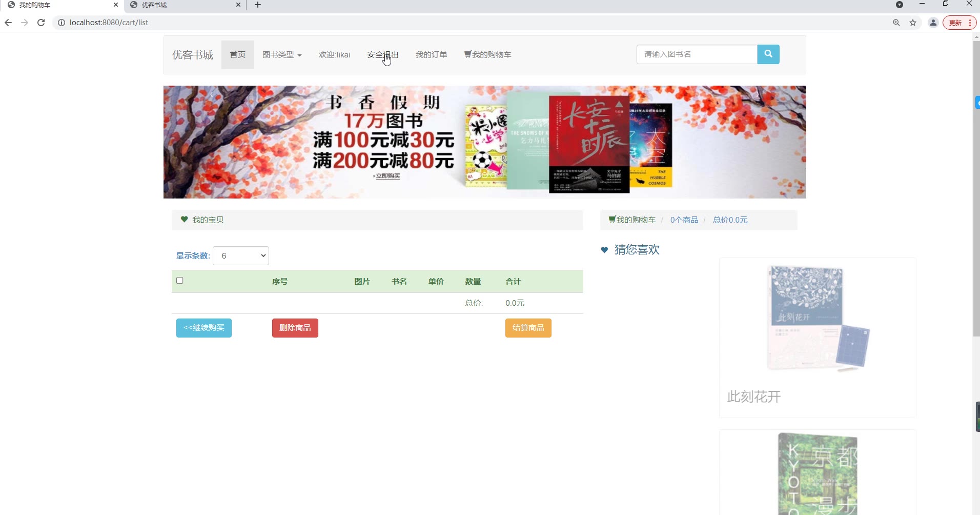
Task: Click 我的购物车 in the cart summary bar
Action: [x=632, y=220]
